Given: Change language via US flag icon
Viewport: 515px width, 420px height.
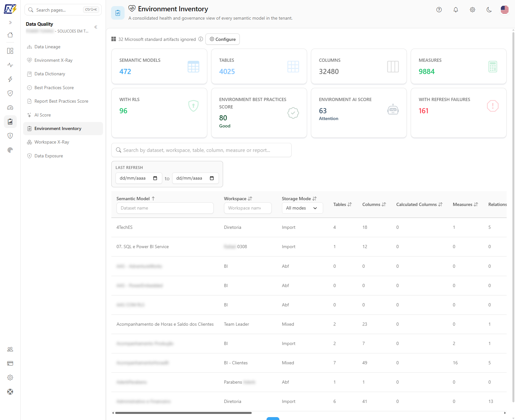Looking at the screenshot, I should [x=505, y=10].
